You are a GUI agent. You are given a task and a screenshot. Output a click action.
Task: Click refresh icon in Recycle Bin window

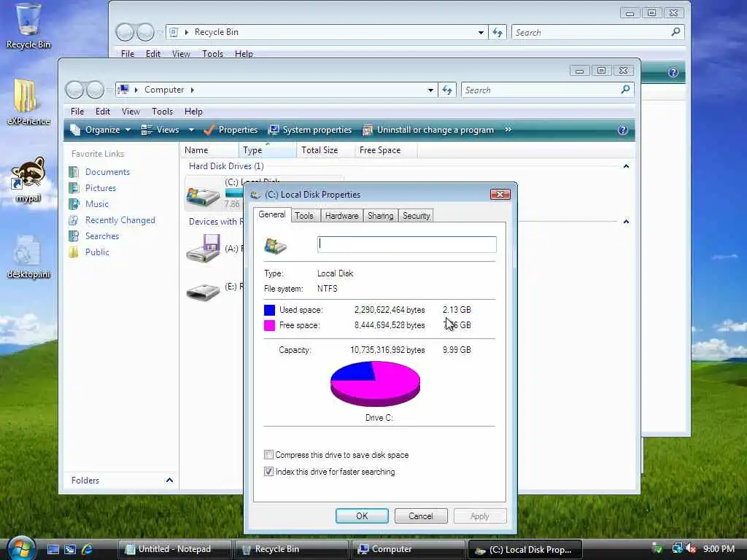[498, 32]
